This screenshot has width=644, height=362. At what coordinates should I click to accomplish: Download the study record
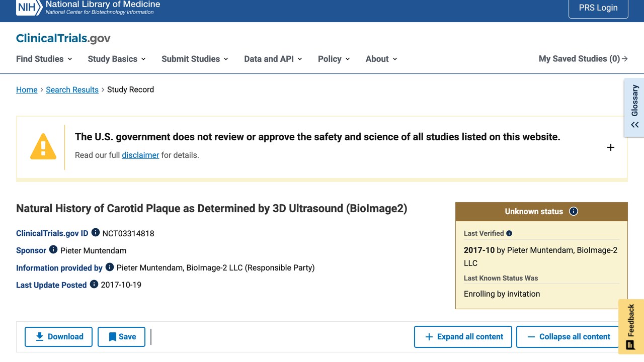click(58, 337)
